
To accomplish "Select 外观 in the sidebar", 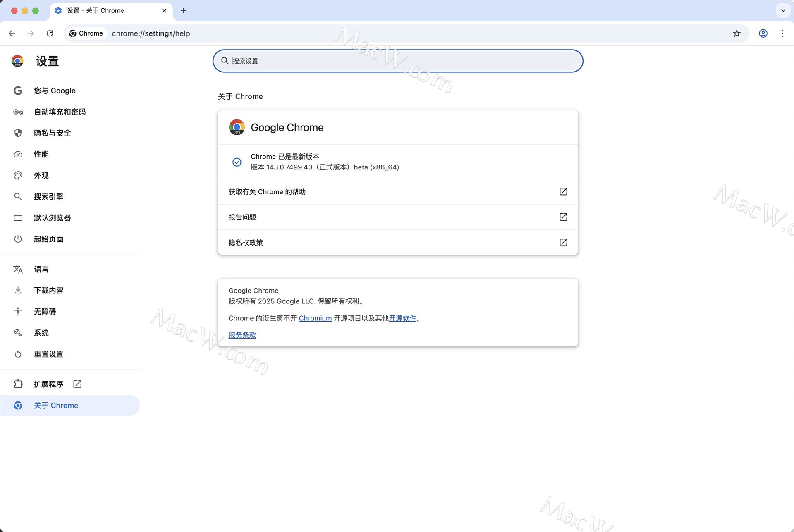I will pos(41,175).
